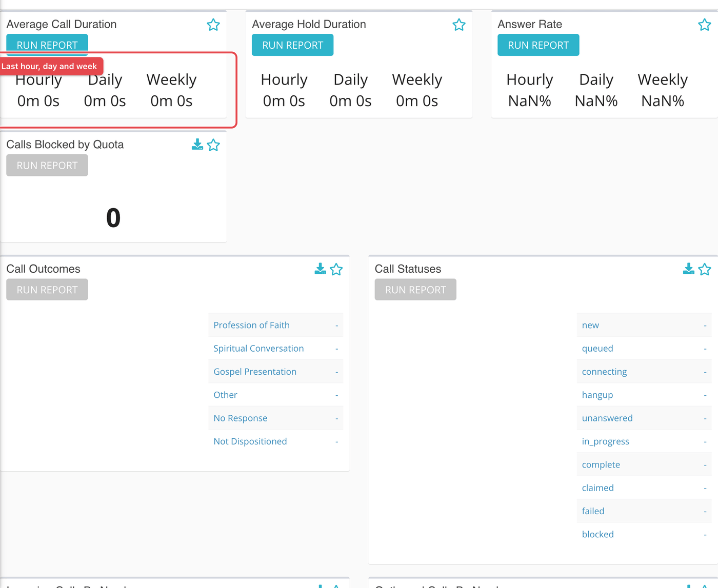This screenshot has width=718, height=588.
Task: Run the Average Hold Duration report
Action: [x=293, y=45]
